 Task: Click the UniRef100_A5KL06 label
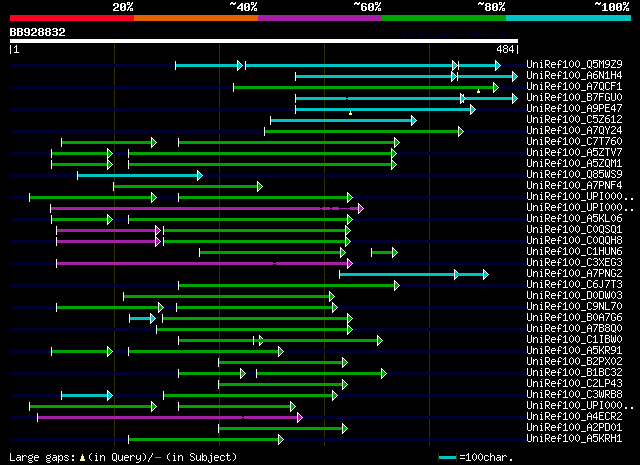coord(574,218)
